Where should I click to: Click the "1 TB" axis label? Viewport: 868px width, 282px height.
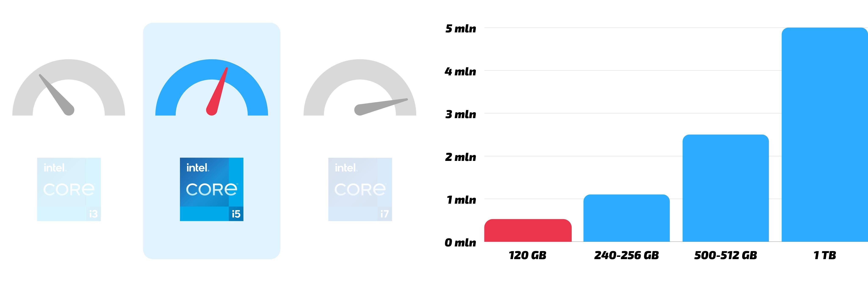click(x=825, y=255)
